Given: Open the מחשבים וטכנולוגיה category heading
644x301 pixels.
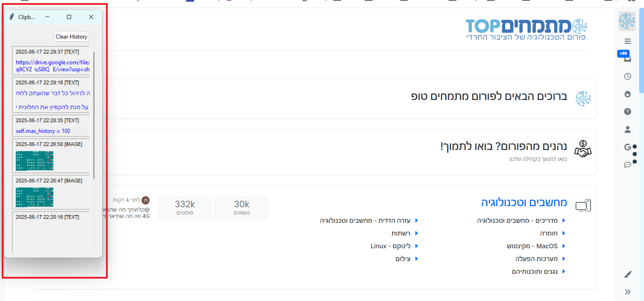Looking at the screenshot, I should click(x=524, y=203).
